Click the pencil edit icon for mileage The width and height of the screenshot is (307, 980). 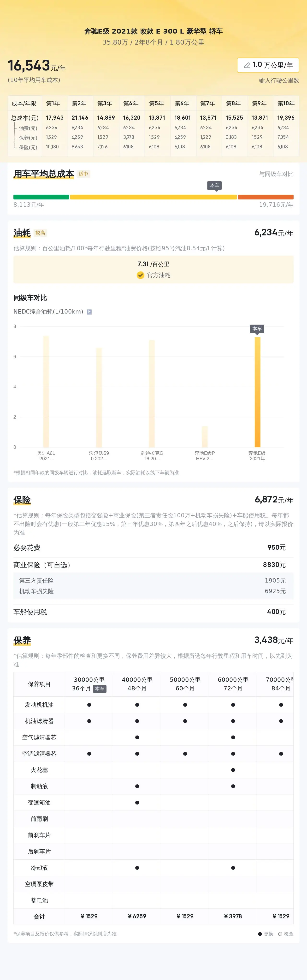pyautogui.click(x=247, y=65)
